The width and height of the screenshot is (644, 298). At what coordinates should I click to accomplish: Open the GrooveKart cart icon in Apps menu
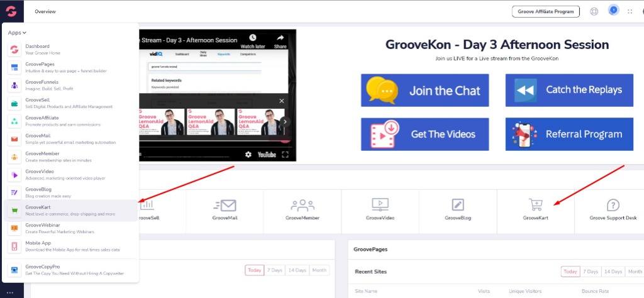pos(14,211)
